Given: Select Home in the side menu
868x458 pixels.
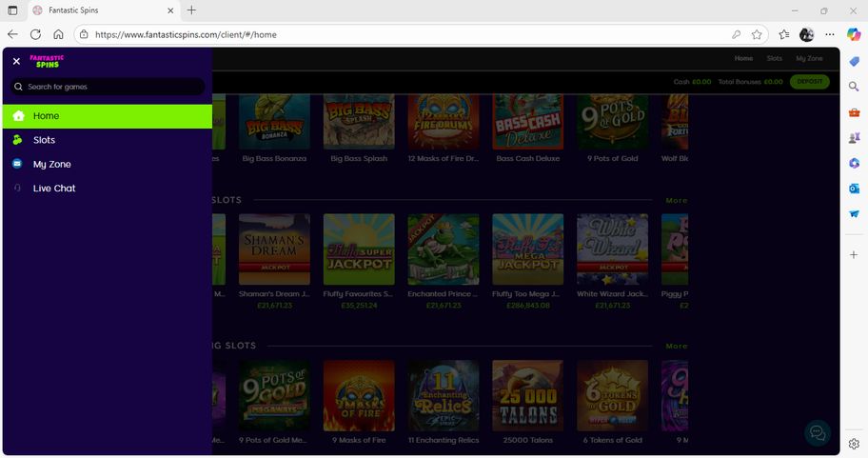Looking at the screenshot, I should point(108,116).
